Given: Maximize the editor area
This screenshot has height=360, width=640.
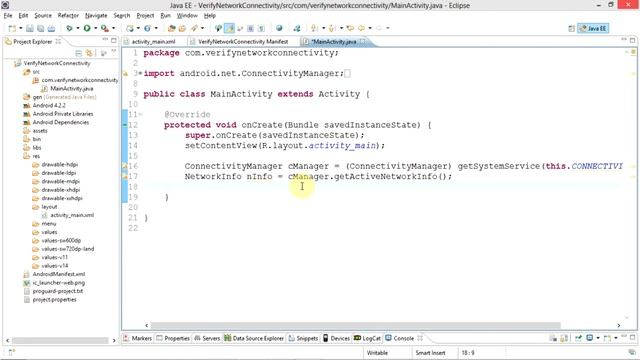Looking at the screenshot, I should (x=632, y=40).
